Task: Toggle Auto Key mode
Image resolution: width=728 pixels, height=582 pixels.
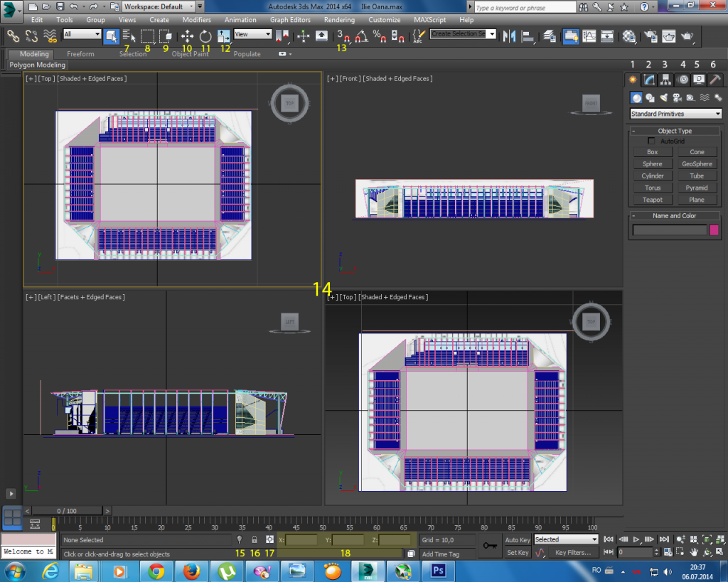Action: (518, 540)
